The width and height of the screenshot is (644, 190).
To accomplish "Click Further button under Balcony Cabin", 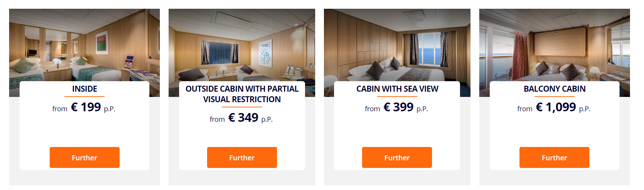I will pos(554,157).
